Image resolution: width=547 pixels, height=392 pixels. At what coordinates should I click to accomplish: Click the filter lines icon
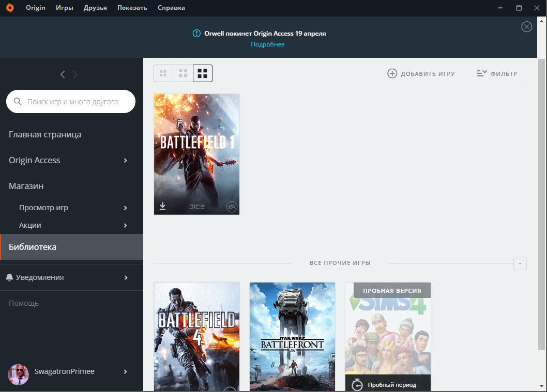(x=482, y=73)
